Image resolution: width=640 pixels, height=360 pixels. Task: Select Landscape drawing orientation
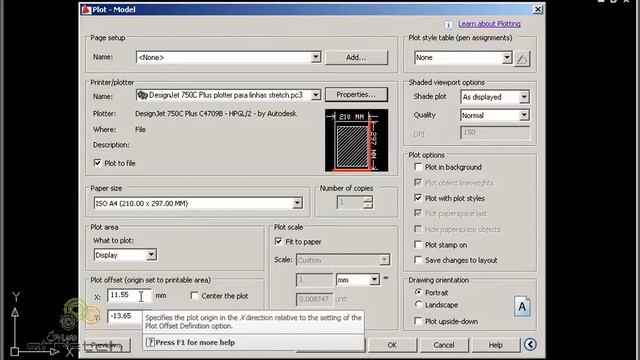point(418,304)
